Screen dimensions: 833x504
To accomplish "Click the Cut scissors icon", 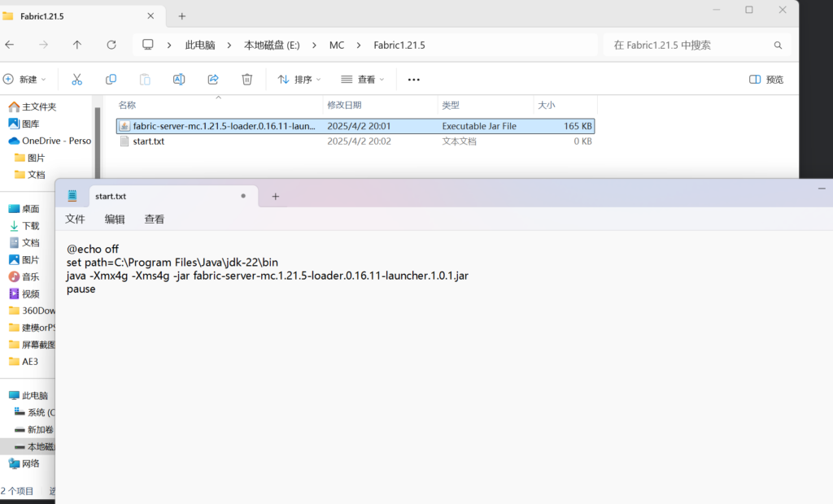I will click(x=77, y=79).
